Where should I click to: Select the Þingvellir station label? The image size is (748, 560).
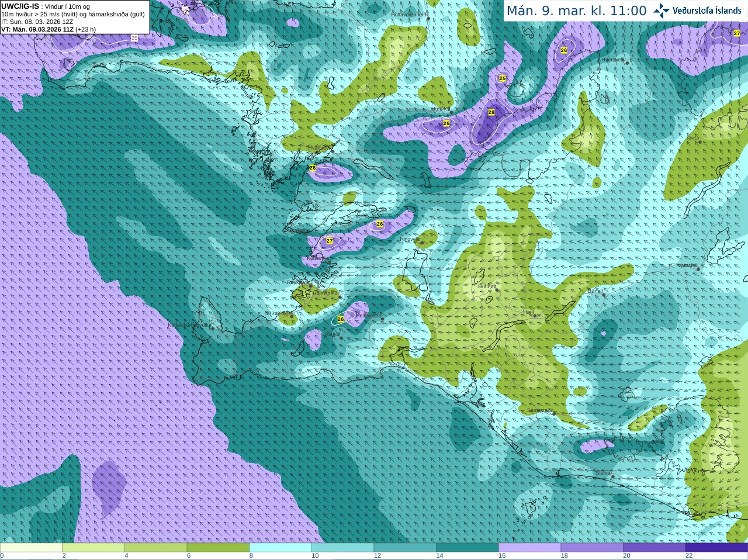(x=410, y=239)
